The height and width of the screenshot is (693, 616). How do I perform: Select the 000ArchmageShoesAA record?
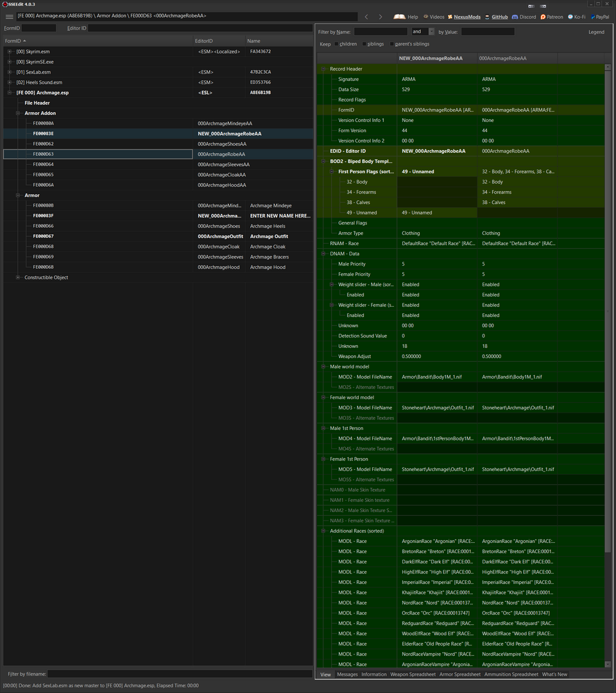coord(158,144)
